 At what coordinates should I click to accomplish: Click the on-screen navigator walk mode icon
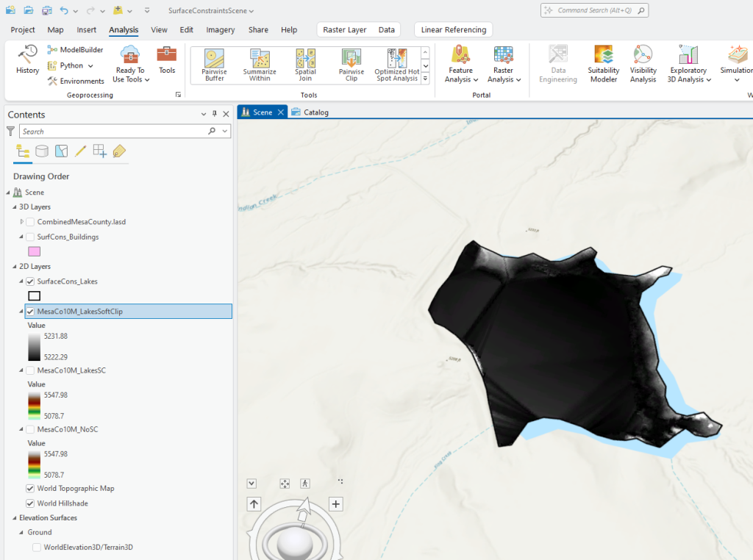click(305, 483)
